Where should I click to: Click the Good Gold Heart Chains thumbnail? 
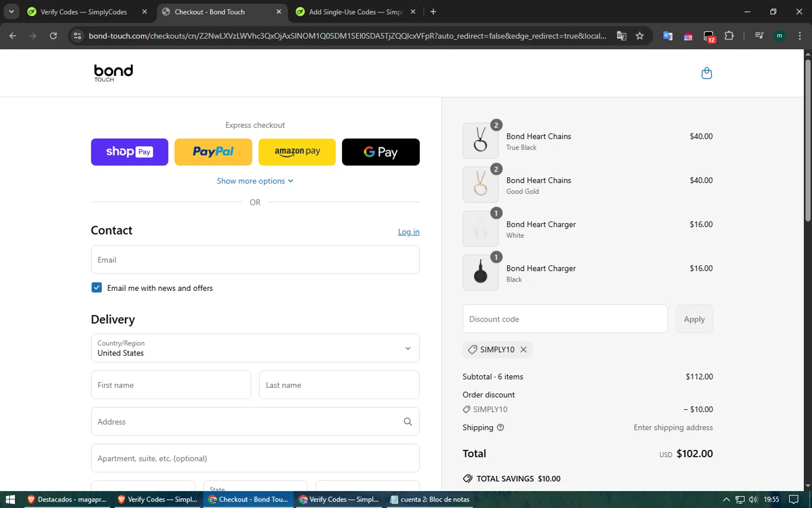coord(481,185)
